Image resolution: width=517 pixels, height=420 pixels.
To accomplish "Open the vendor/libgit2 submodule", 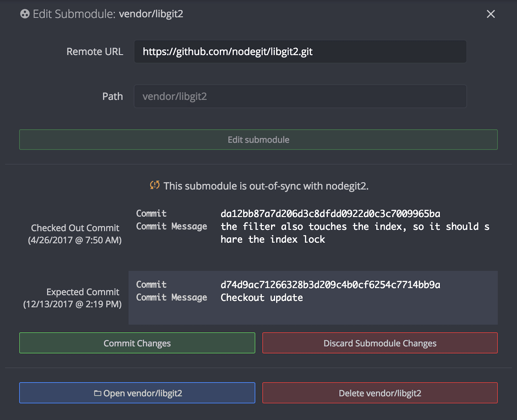I will pyautogui.click(x=137, y=393).
